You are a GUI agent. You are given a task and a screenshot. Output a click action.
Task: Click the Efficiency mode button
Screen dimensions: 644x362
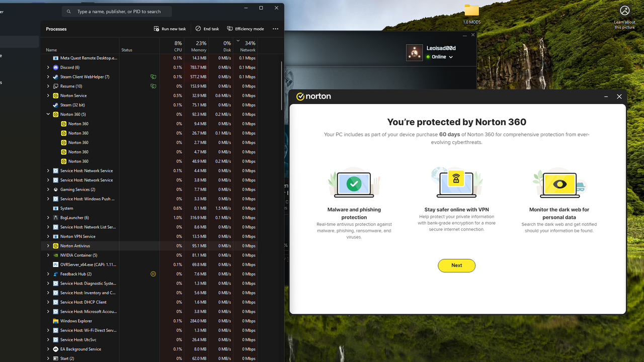click(246, 29)
